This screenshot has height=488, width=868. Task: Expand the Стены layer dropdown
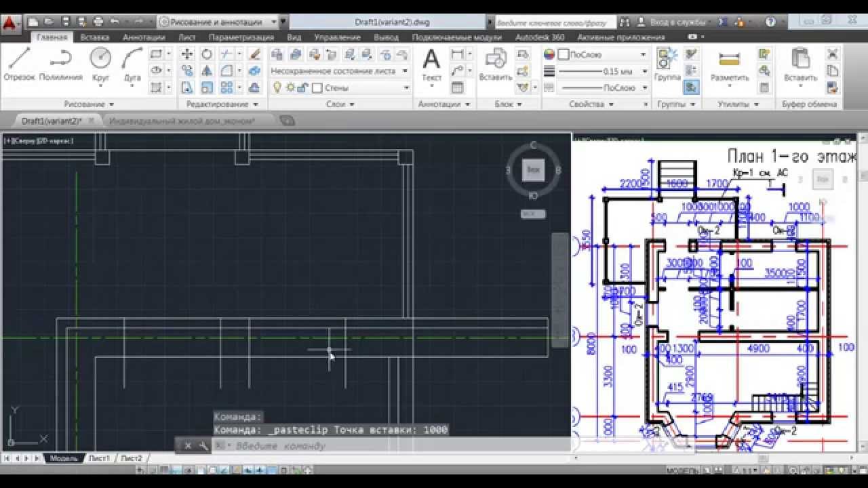click(x=407, y=87)
